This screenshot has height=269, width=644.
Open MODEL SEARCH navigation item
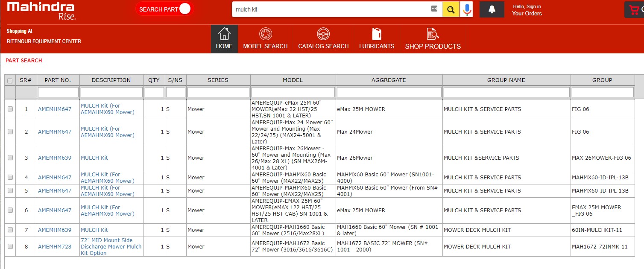[265, 39]
